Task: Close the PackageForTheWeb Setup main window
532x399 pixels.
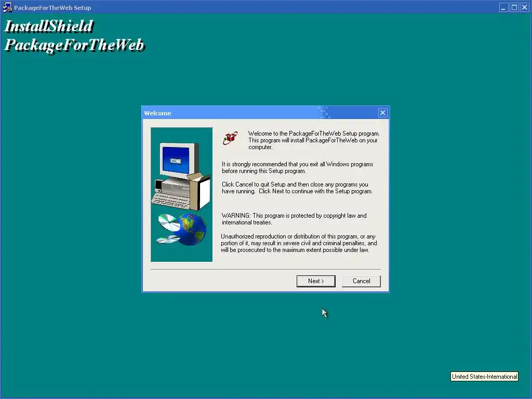Action: tap(525, 7)
